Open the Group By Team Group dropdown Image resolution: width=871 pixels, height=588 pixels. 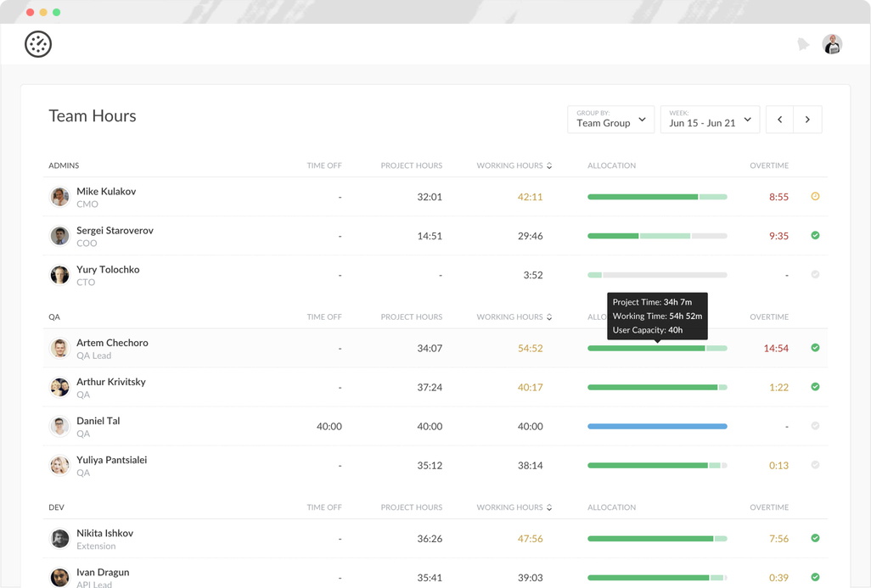tap(610, 120)
